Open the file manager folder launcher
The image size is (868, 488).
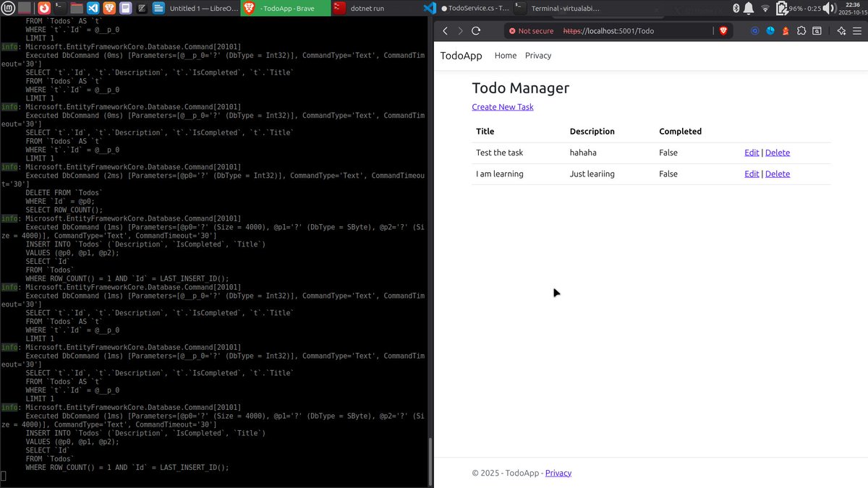77,9
